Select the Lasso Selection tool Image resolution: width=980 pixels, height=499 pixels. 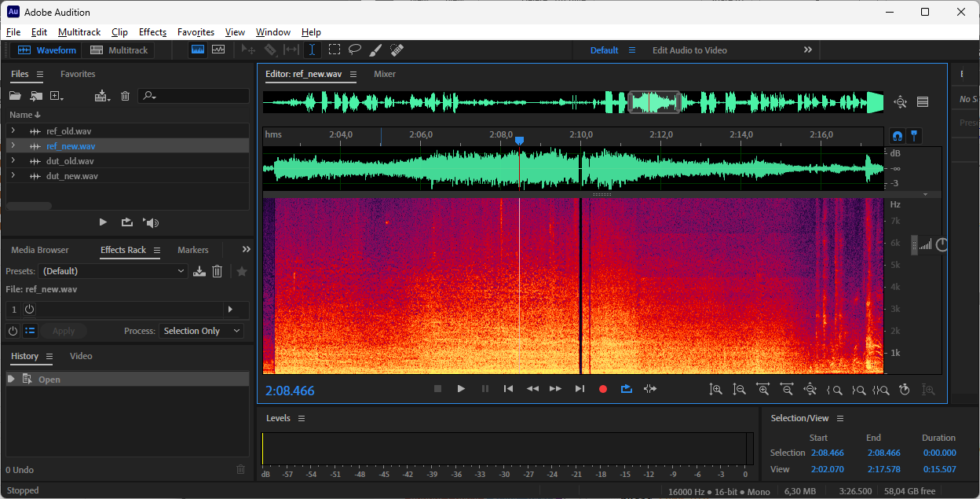coord(355,50)
